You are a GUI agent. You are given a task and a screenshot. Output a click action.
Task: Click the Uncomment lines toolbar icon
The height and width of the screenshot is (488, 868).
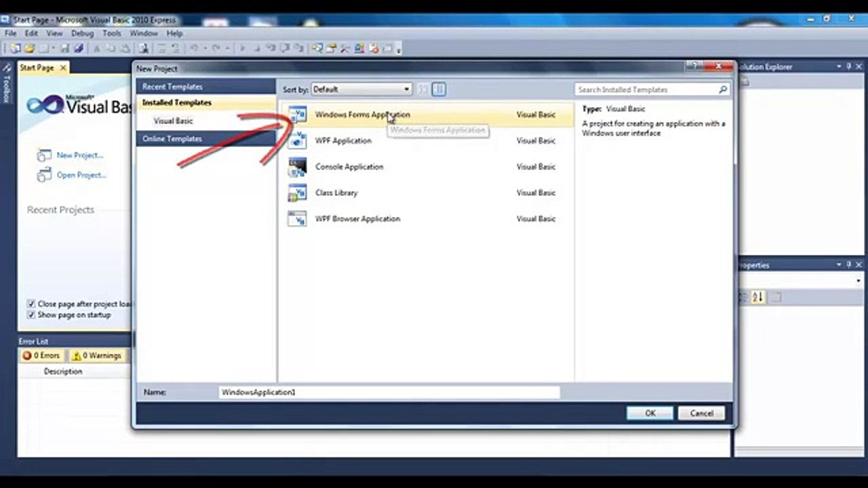175,48
